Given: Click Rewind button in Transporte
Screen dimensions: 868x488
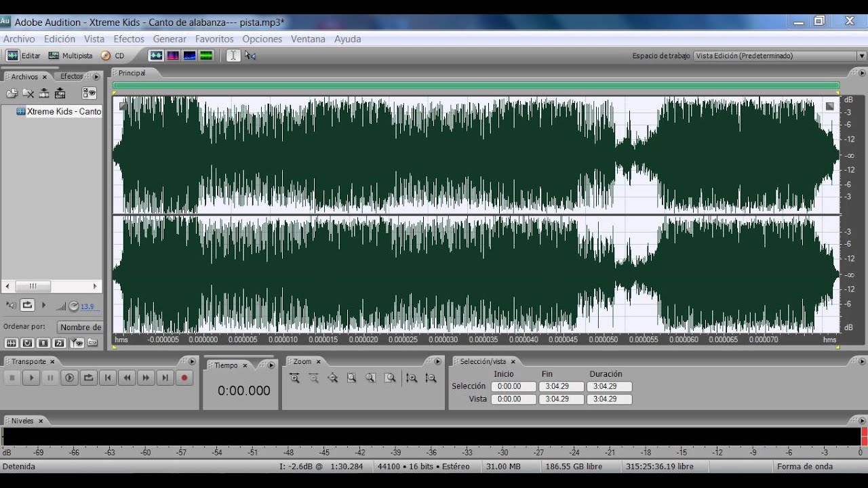Looking at the screenshot, I should pos(127,378).
